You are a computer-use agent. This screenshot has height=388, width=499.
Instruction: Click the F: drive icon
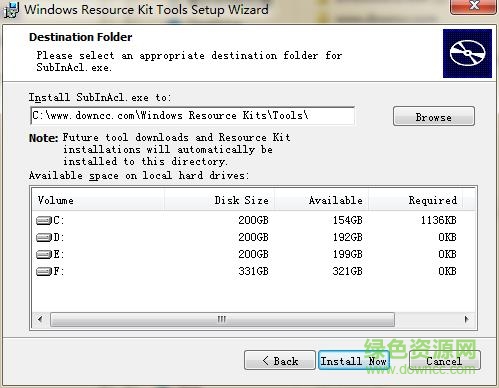tap(44, 272)
